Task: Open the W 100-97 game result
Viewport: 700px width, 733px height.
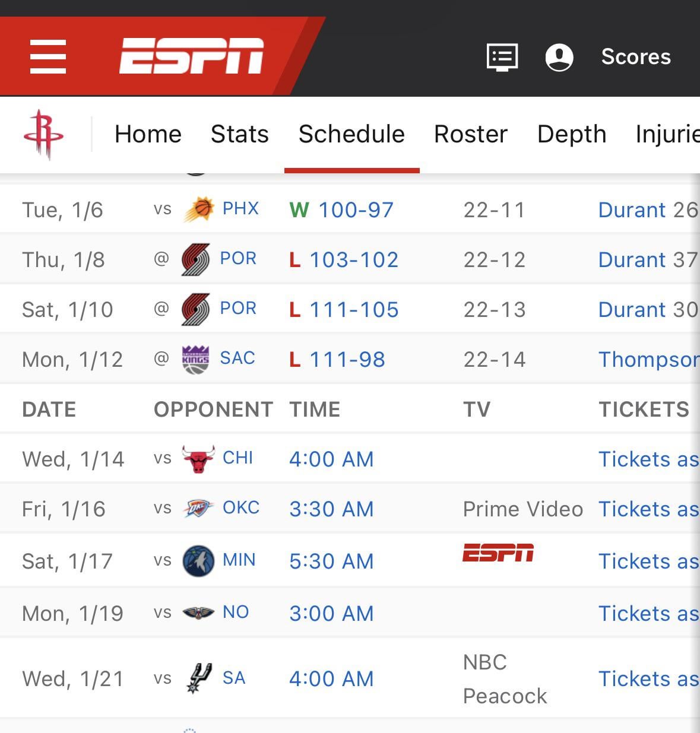Action: (355, 210)
